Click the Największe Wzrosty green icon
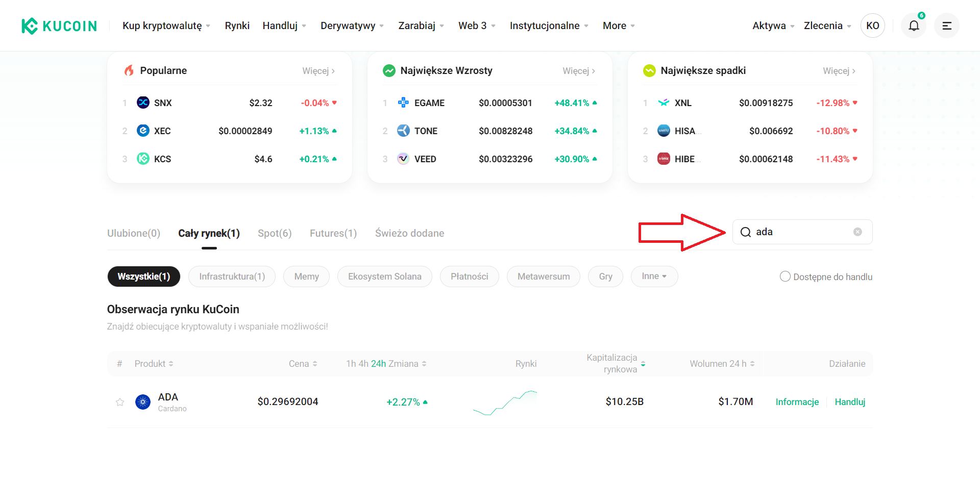 (389, 70)
